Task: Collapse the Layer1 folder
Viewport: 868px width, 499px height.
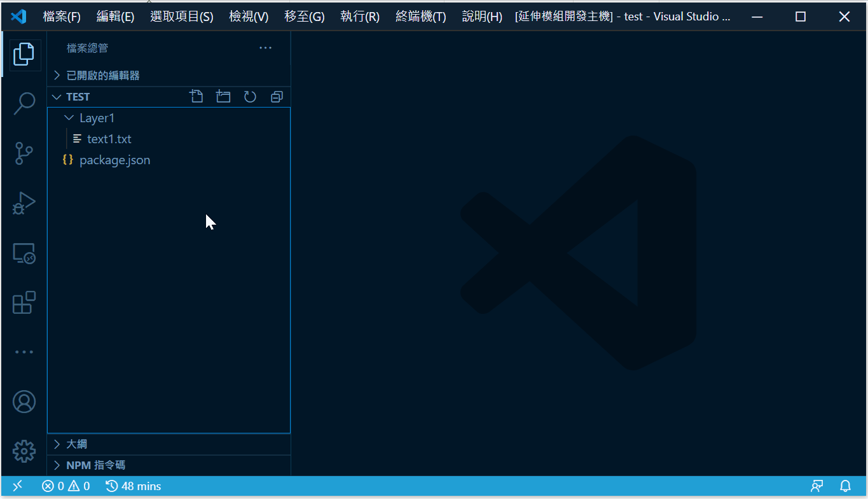Action: (169, 118)
